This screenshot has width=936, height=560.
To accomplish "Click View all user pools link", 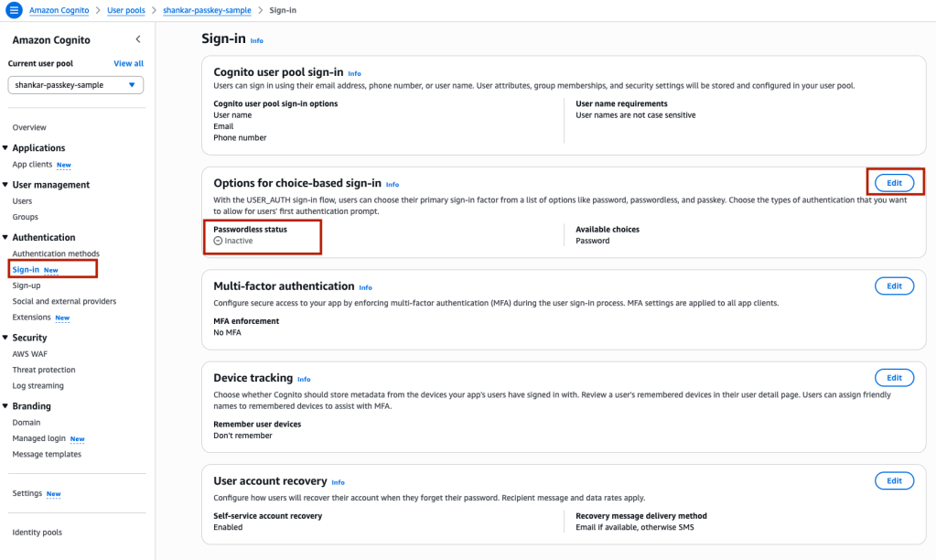I will point(128,63).
